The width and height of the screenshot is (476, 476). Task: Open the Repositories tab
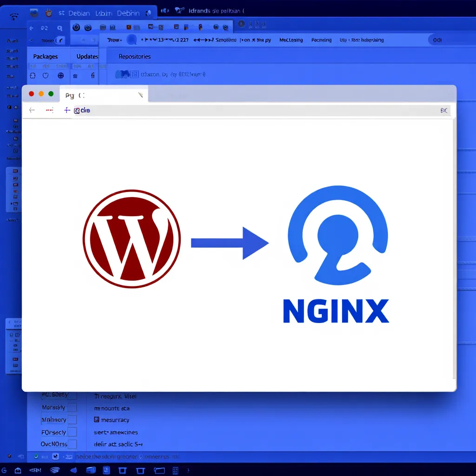click(x=134, y=56)
